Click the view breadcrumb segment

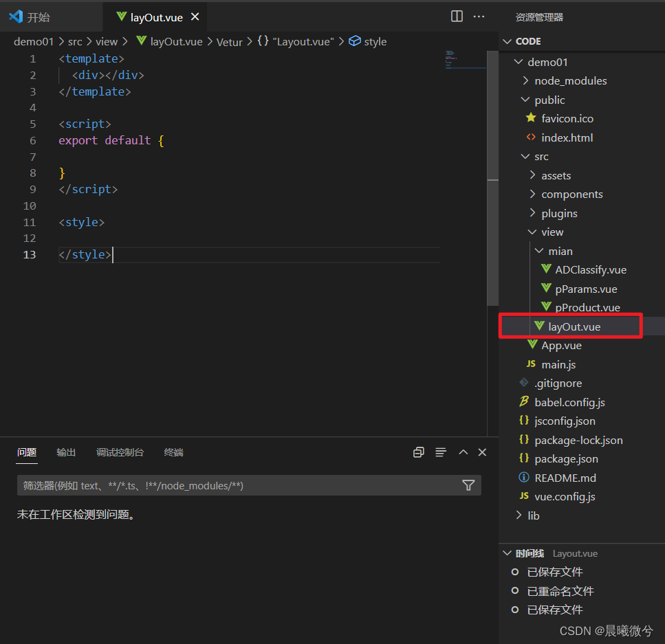107,41
